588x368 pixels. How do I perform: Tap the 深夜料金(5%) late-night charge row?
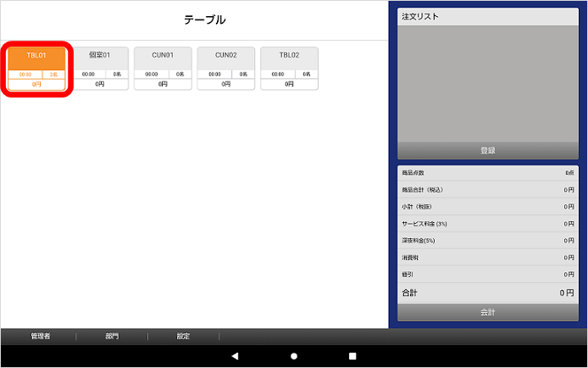click(487, 241)
